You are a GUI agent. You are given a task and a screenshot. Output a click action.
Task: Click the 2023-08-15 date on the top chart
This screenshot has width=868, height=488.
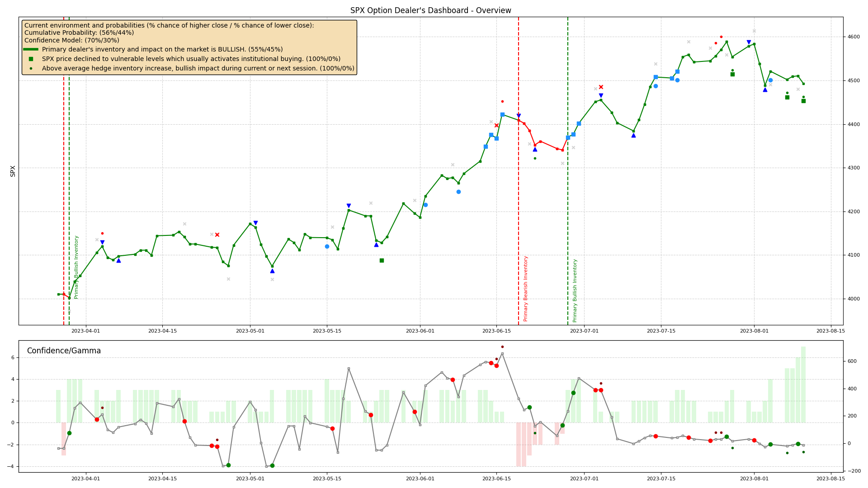tap(830, 331)
